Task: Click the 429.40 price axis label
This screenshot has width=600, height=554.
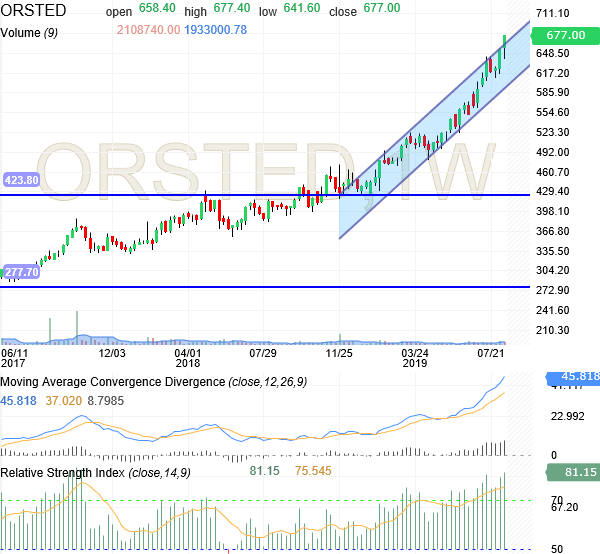Action: (x=553, y=191)
